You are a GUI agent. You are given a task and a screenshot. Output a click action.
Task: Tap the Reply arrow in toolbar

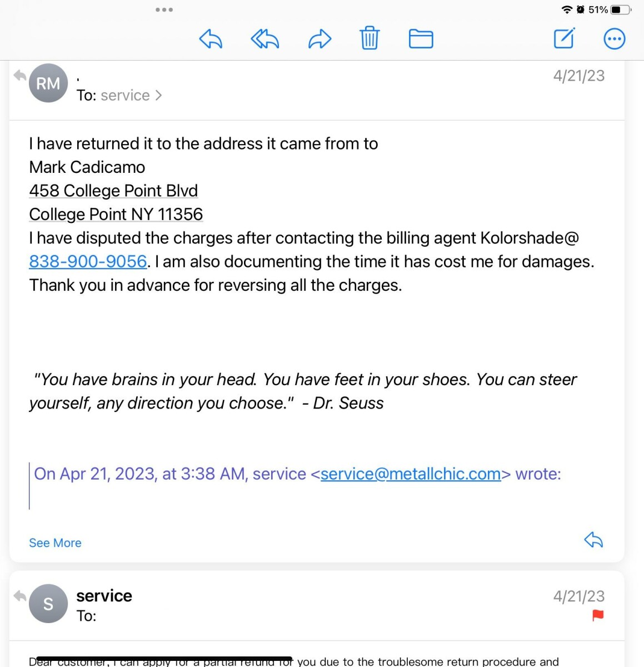[211, 39]
